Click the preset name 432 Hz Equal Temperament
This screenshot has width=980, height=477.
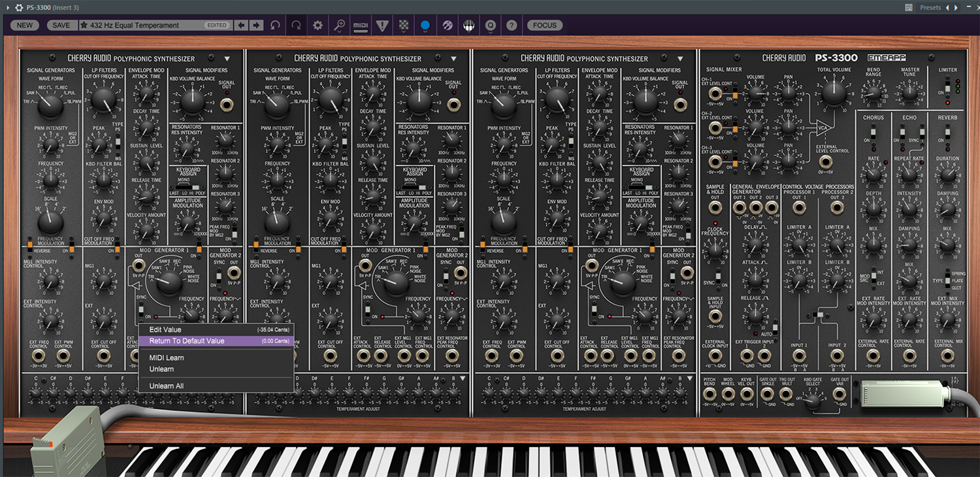(x=135, y=25)
